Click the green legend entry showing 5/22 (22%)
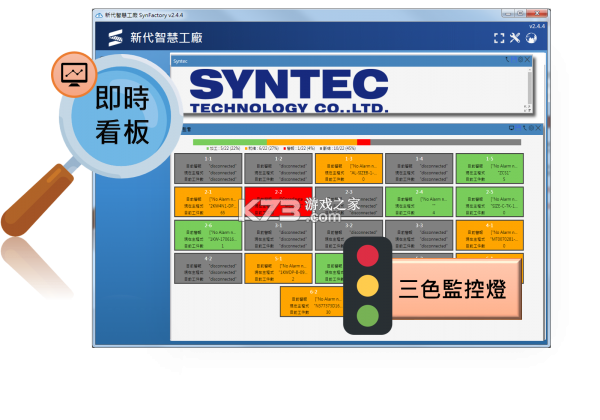This screenshot has height=420, width=600. pyautogui.click(x=223, y=148)
